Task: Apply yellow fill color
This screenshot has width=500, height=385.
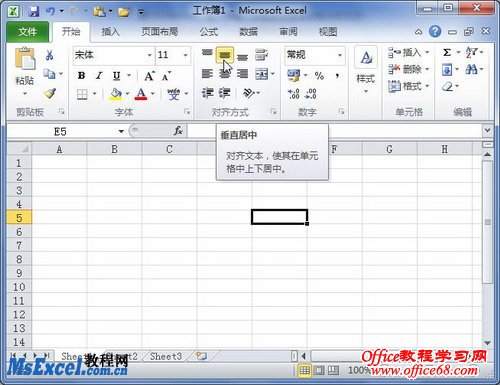Action: pyautogui.click(x=116, y=94)
